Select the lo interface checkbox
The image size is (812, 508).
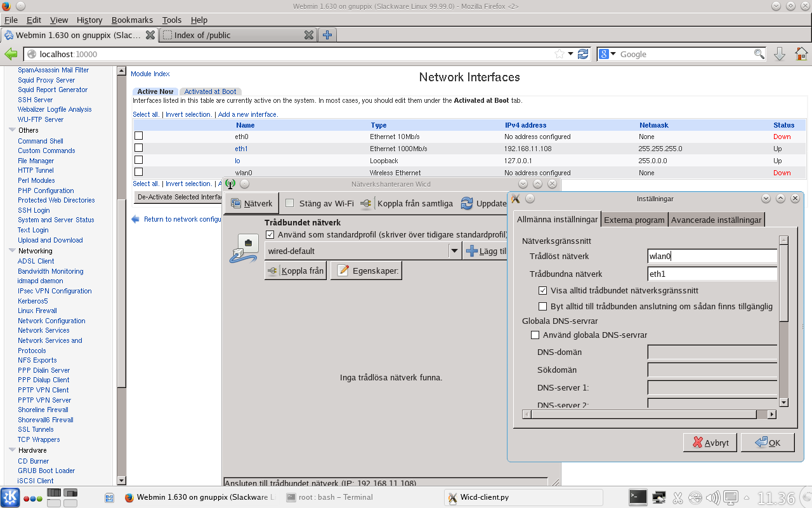coord(138,160)
